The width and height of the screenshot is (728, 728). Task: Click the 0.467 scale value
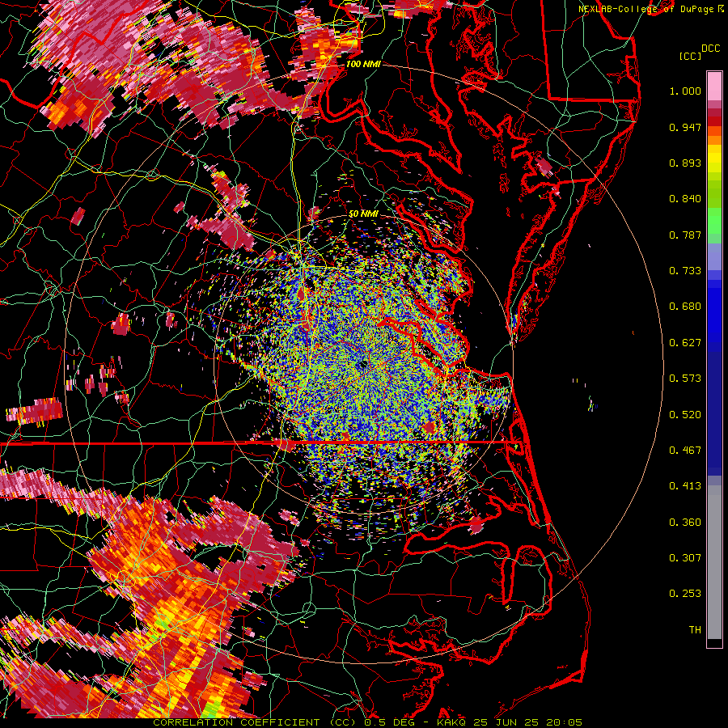[685, 451]
